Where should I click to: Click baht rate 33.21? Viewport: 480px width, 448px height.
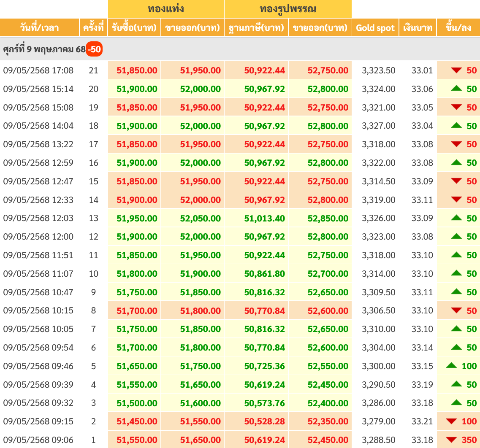(422, 421)
